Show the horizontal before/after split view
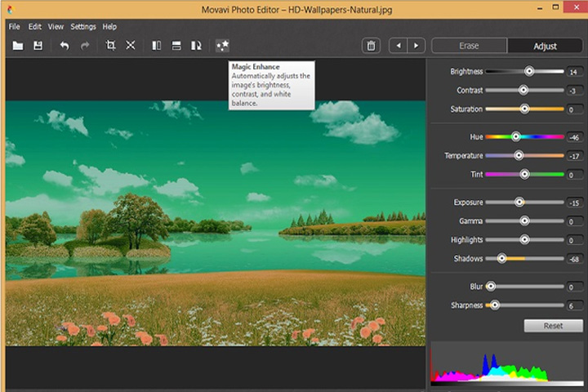Screen dimensions: 588x392 click(176, 46)
